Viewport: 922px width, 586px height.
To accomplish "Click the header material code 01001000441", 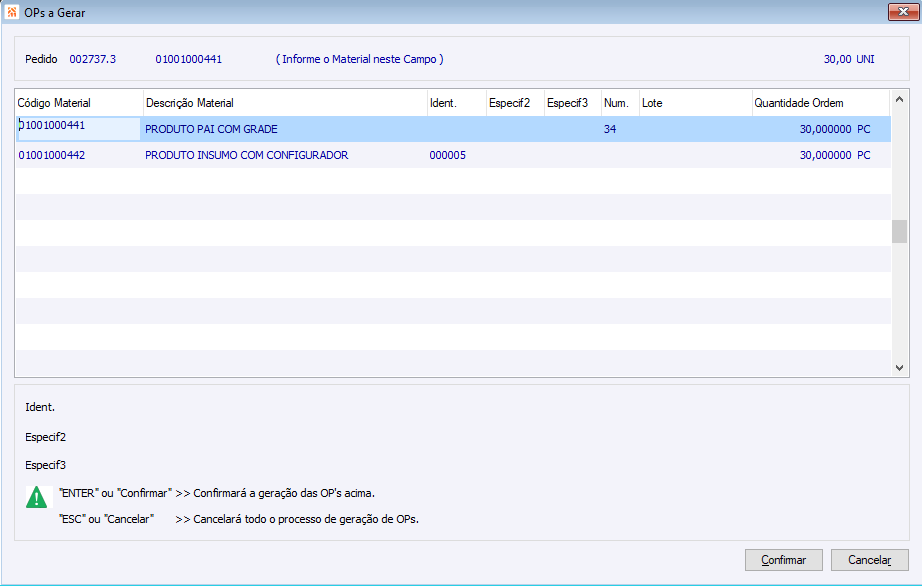I will click(x=189, y=59).
